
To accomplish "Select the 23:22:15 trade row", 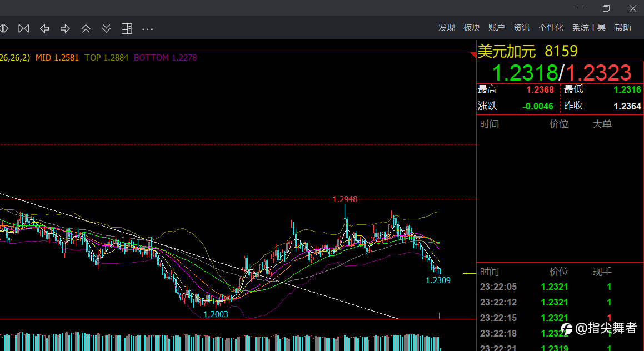I will (x=560, y=318).
